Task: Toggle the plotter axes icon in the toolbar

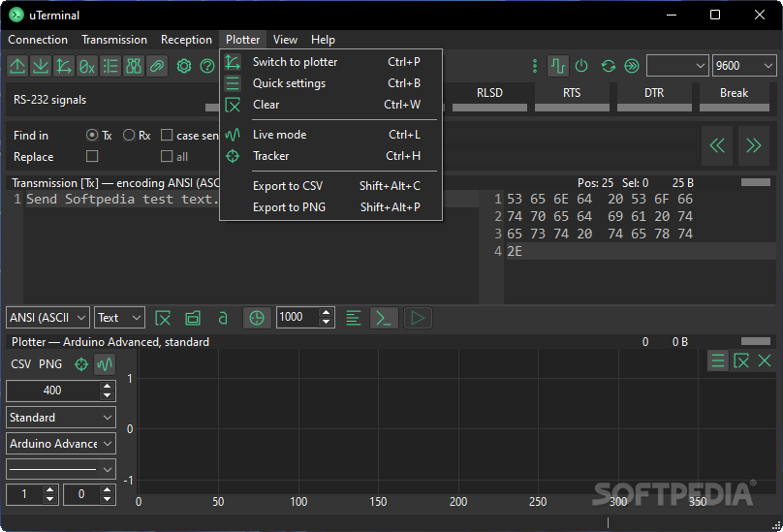Action: (64, 66)
